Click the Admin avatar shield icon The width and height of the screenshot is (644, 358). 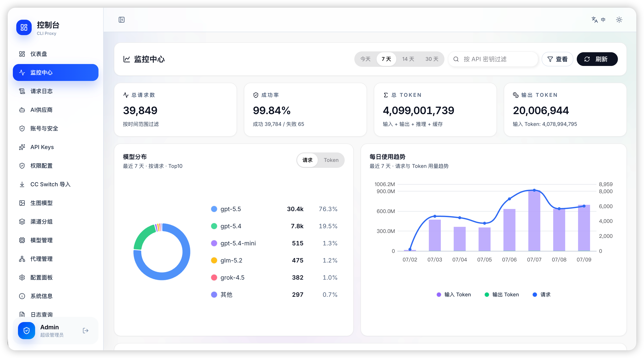(x=27, y=331)
